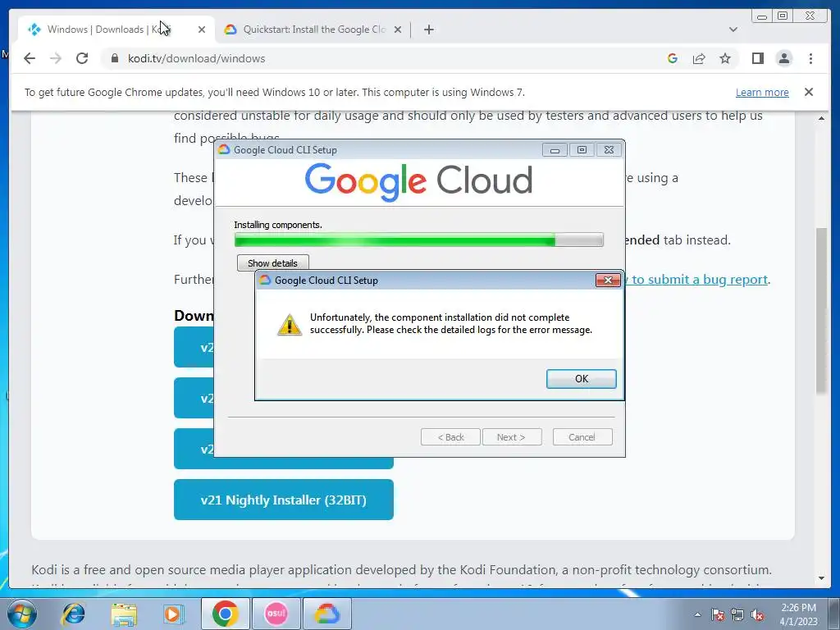Viewport: 840px width, 630px height.
Task: Click OK in the error dialog
Action: point(582,379)
